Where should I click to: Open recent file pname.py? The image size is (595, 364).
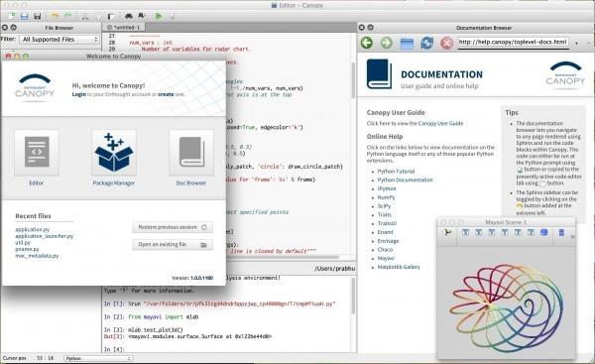(27, 249)
